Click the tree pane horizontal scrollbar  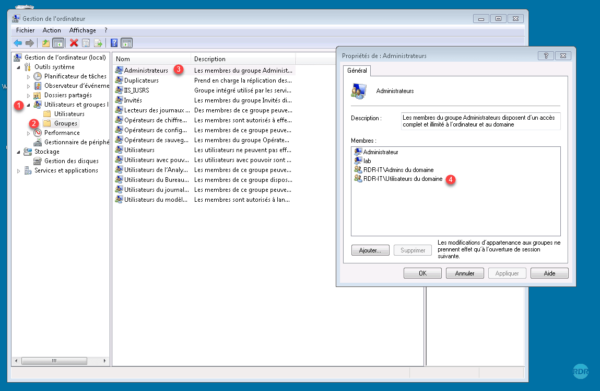(x=60, y=360)
